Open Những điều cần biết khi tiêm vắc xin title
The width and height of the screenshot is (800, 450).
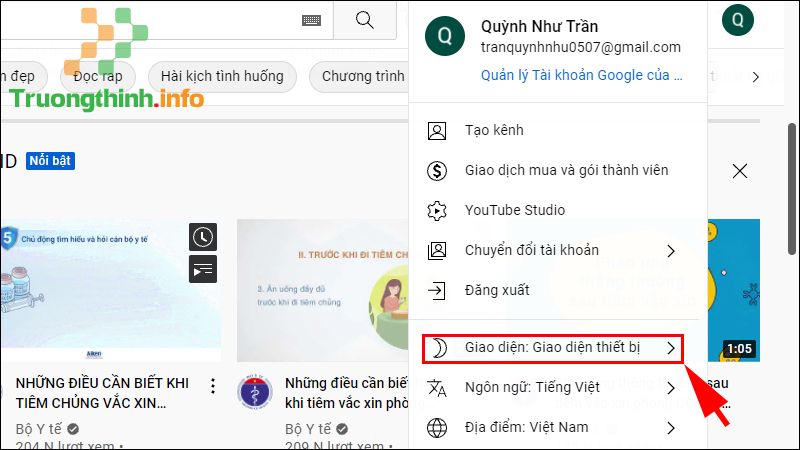(x=346, y=393)
